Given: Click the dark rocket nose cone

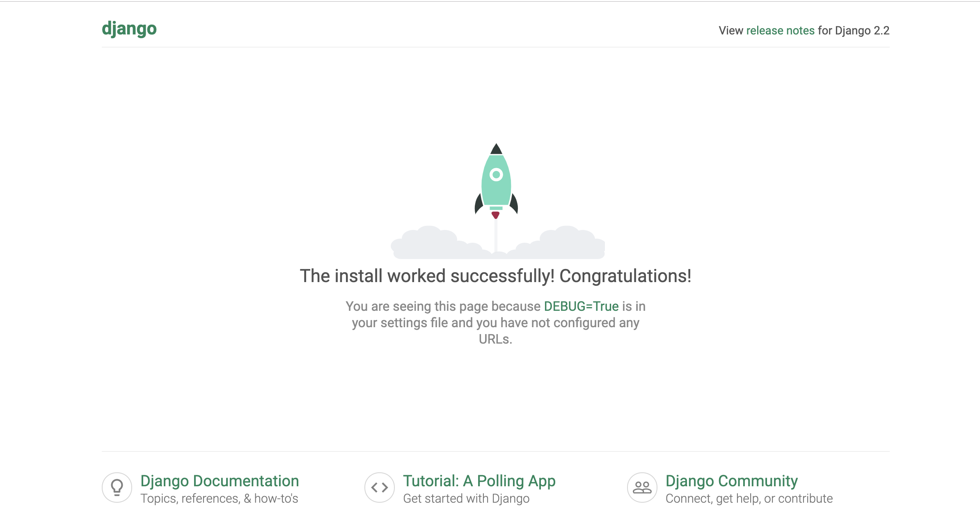Looking at the screenshot, I should pyautogui.click(x=496, y=149).
